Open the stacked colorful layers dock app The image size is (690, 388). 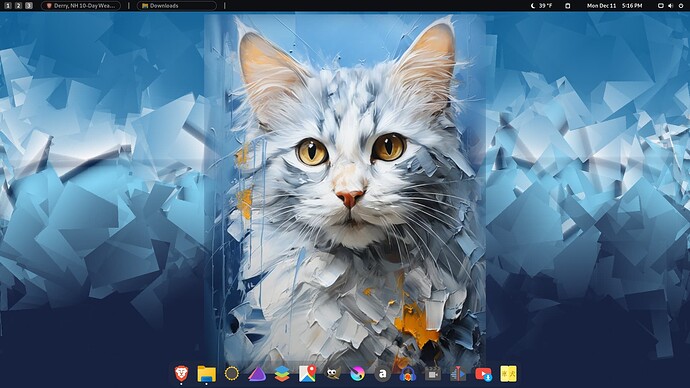click(x=282, y=374)
